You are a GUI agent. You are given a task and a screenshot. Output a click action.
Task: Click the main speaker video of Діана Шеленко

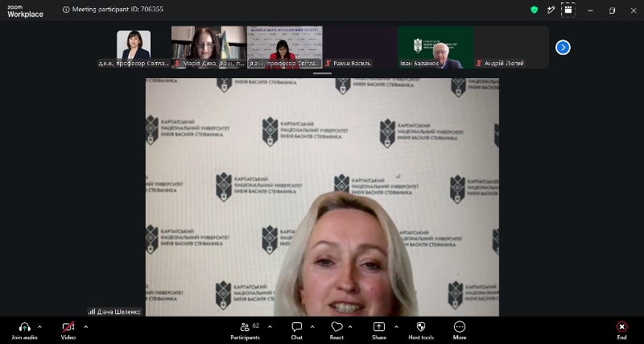tap(323, 197)
